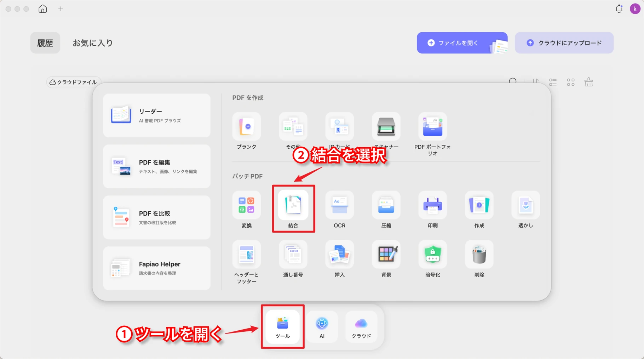Viewport: 644px width, 359px height.
Task: Open the PDF を比較 card
Action: point(157,217)
